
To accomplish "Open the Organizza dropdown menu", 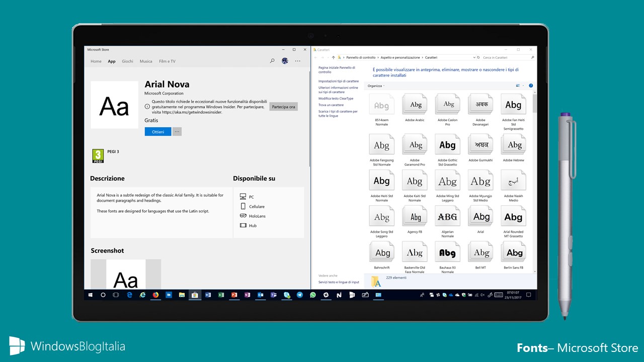I will coord(376,86).
